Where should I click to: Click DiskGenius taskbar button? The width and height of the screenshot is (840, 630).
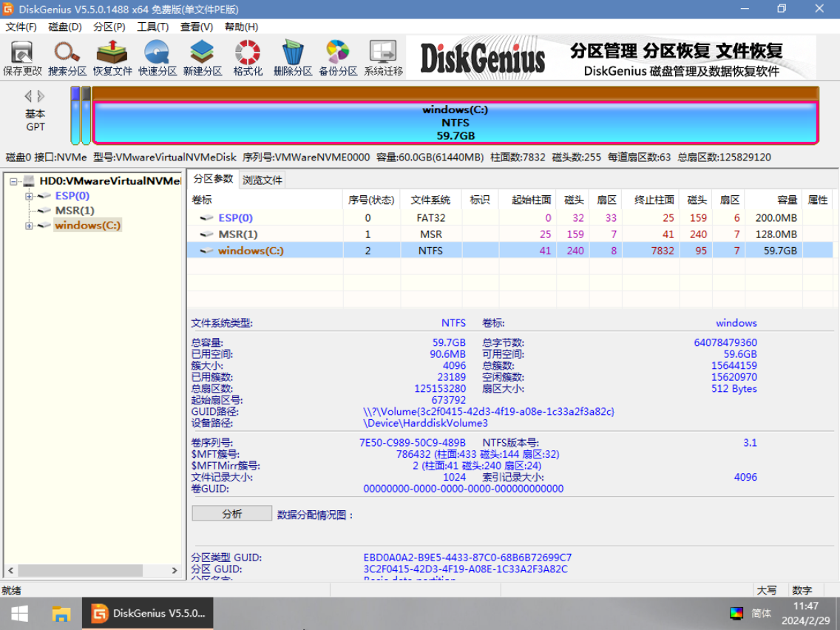pos(147,614)
